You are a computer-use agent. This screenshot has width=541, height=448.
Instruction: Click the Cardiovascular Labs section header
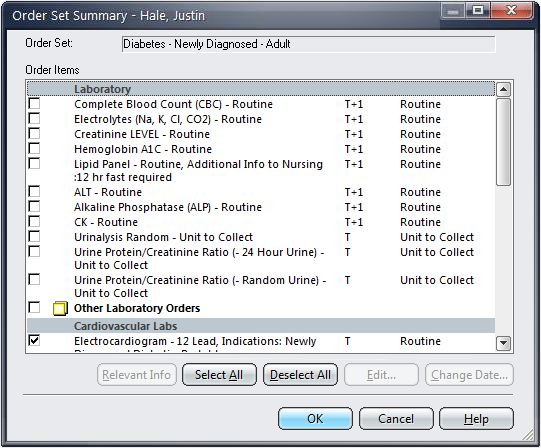point(261,326)
